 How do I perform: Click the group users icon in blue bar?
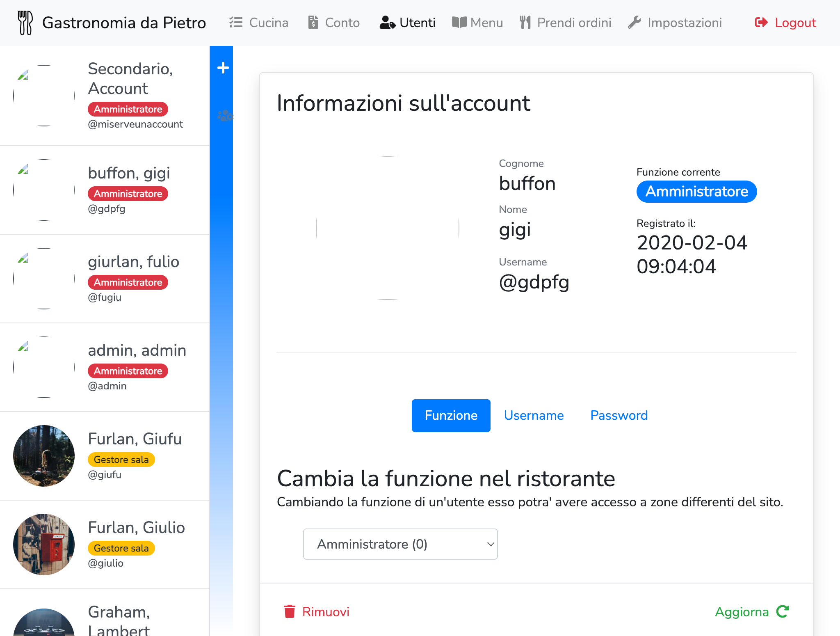point(225,116)
